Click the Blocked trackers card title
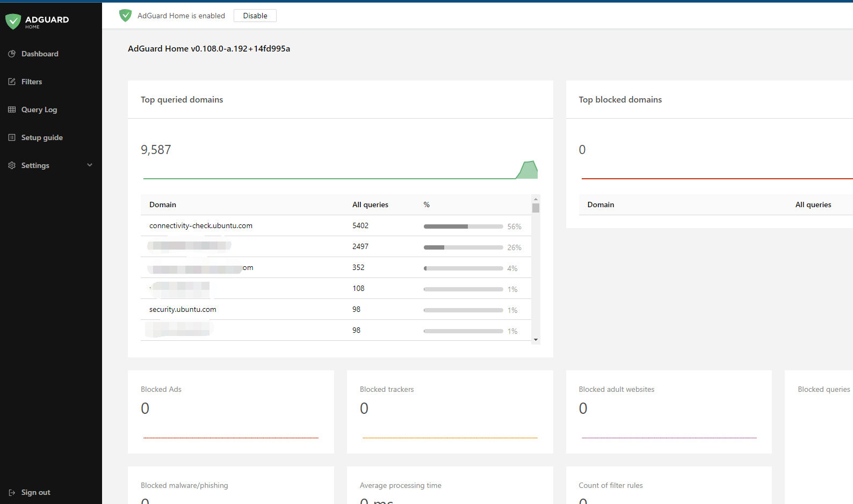Viewport: 853px width, 504px height. tap(387, 389)
